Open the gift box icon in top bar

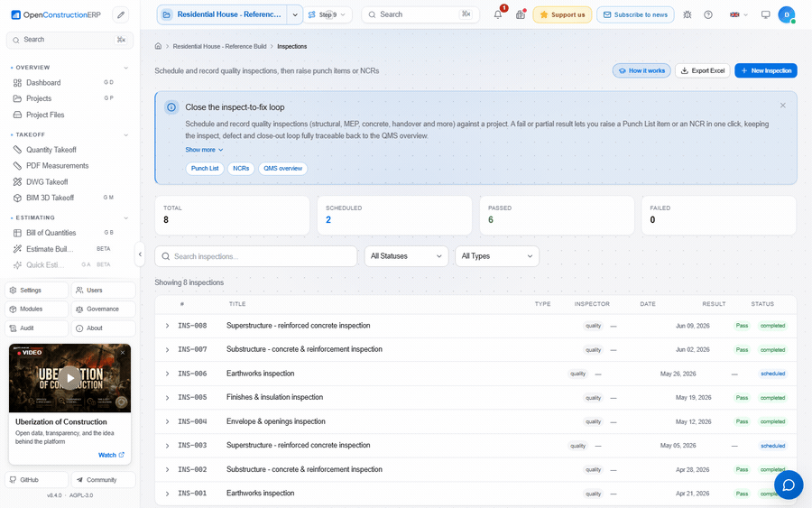pyautogui.click(x=521, y=14)
